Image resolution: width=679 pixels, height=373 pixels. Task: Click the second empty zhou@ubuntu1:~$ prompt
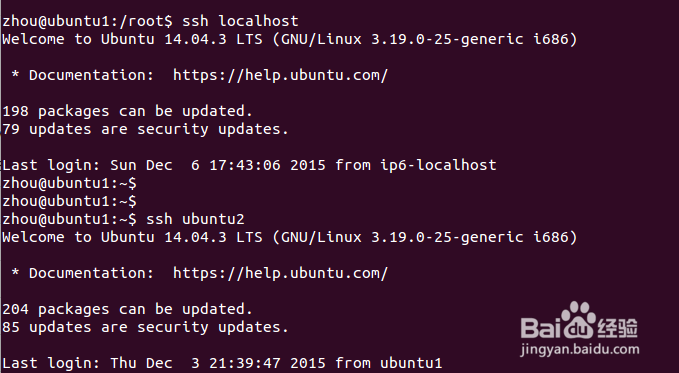[x=69, y=201]
